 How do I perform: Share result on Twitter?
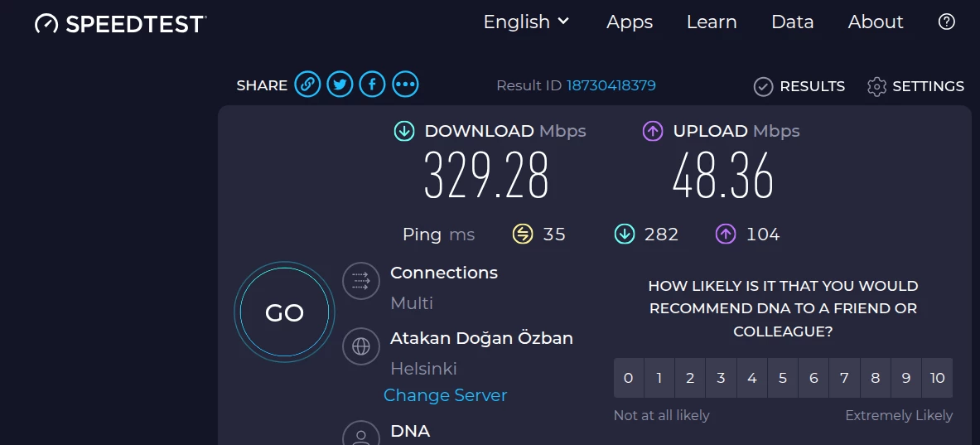[340, 85]
